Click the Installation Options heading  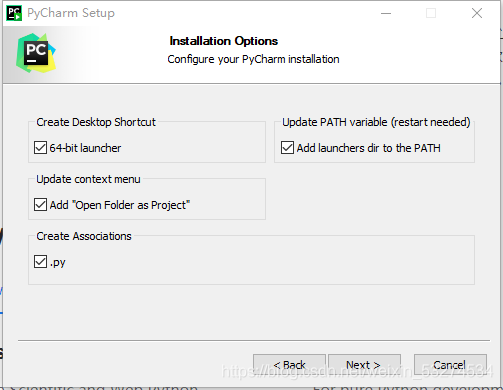(224, 41)
